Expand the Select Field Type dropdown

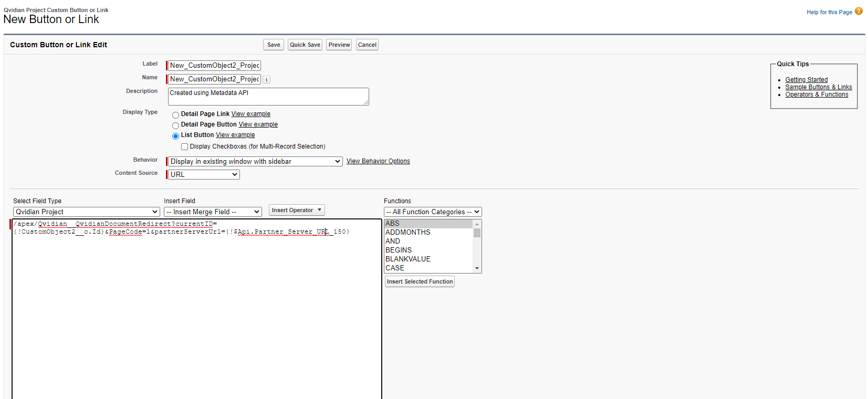pyautogui.click(x=87, y=212)
